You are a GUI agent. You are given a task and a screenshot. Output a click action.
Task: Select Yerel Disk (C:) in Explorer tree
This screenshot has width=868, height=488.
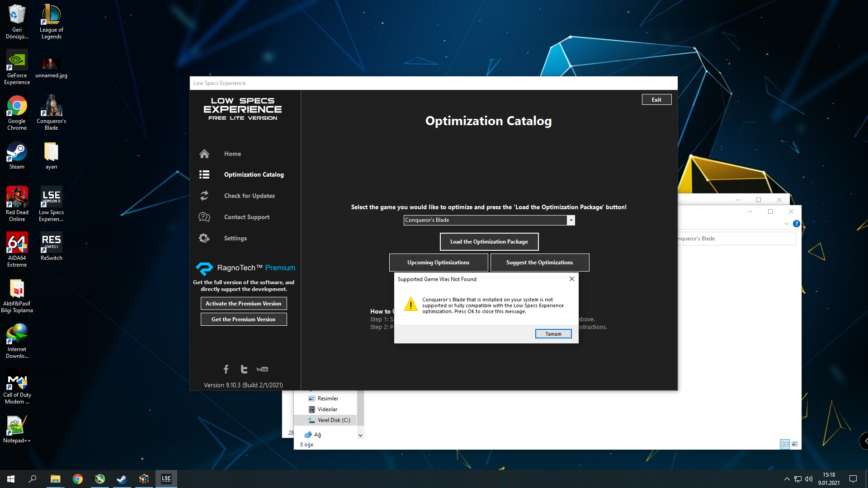click(333, 420)
